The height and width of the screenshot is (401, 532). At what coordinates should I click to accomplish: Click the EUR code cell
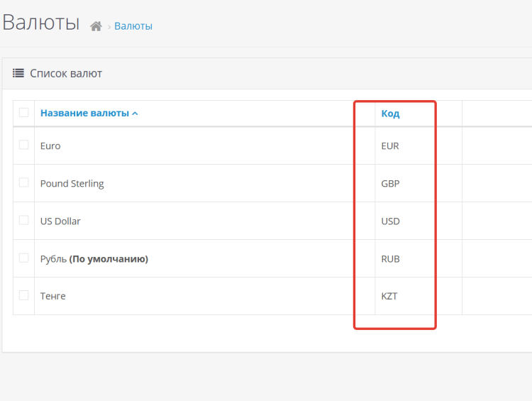390,145
